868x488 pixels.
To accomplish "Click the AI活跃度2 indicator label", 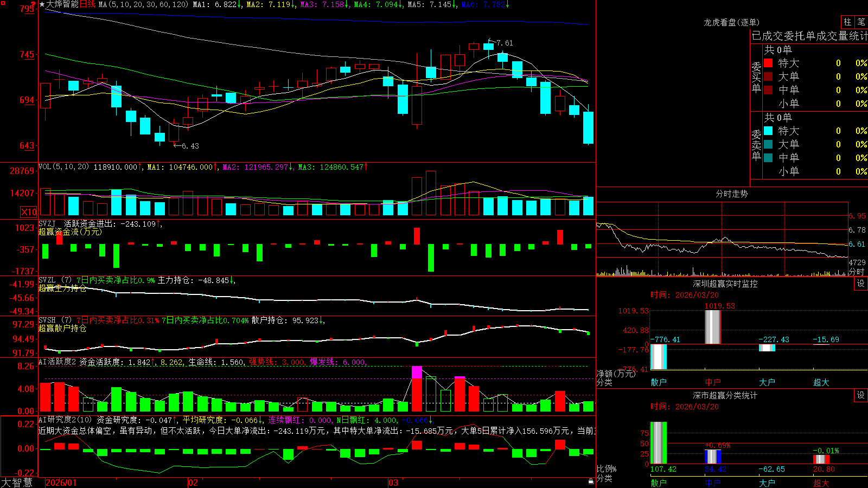I will click(57, 362).
